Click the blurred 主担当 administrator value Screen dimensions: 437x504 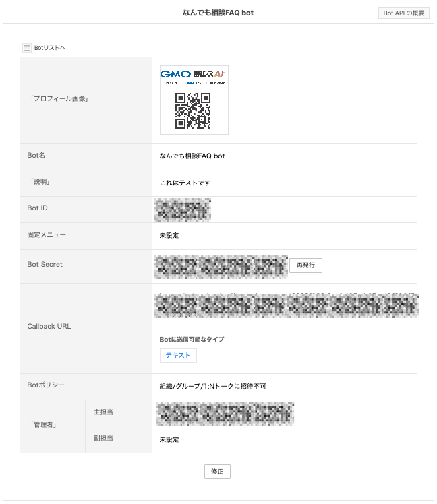[225, 413]
